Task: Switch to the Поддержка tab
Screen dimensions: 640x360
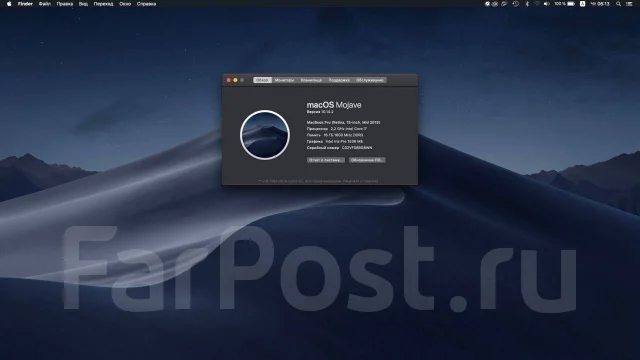Action: 339,80
